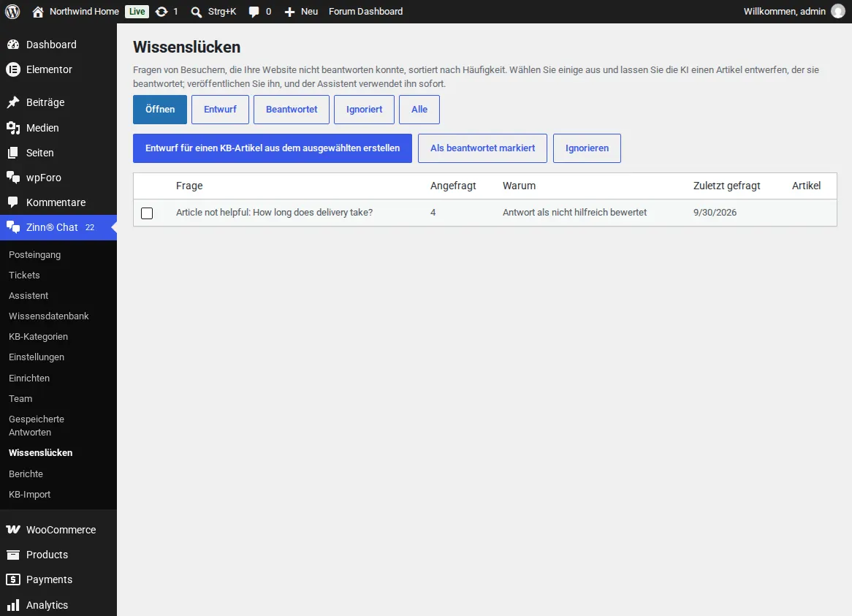Image resolution: width=852 pixels, height=616 pixels.
Task: Click the WordPress logo icon
Action: tap(12, 12)
